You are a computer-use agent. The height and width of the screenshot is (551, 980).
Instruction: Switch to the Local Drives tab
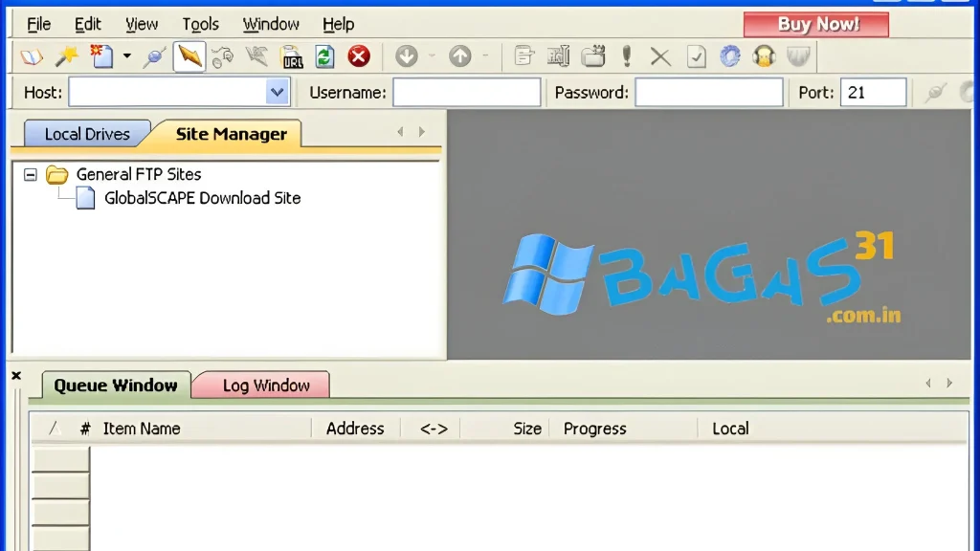[x=87, y=134]
